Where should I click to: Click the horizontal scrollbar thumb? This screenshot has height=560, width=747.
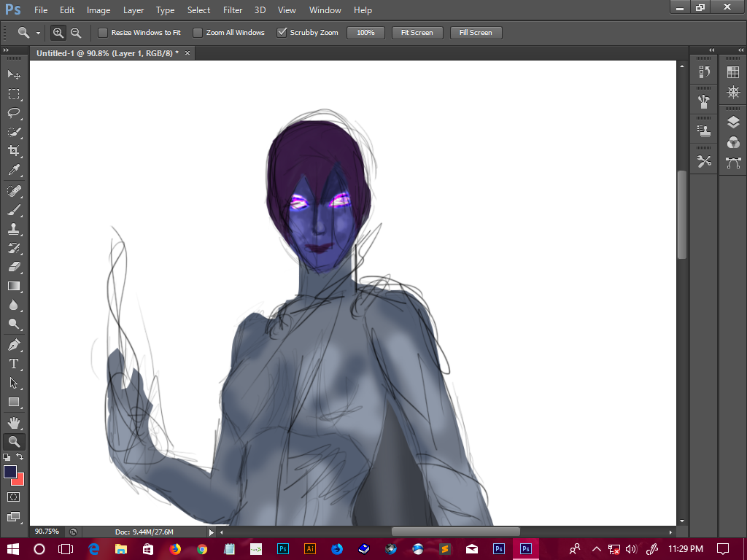coord(455,532)
